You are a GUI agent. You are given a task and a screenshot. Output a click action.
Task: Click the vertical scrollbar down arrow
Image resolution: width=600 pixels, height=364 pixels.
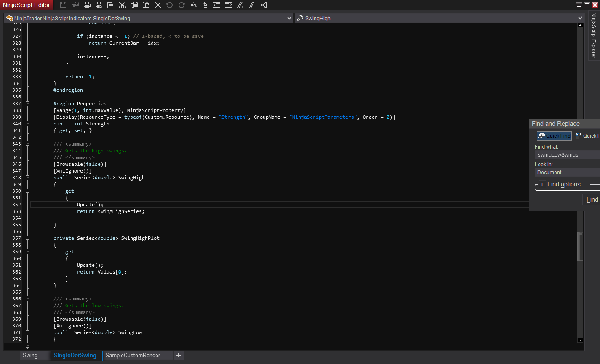tap(580, 340)
